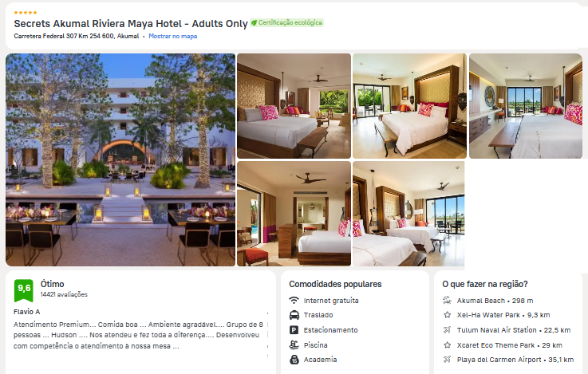
Task: Open the first bedroom photo with pink pillows
Action: point(294,106)
